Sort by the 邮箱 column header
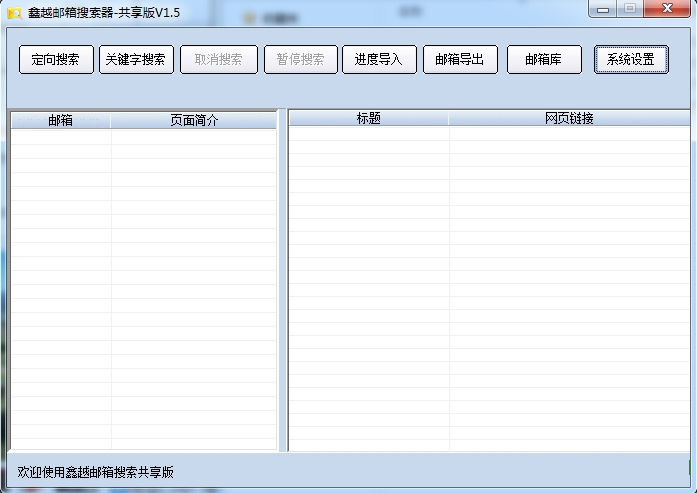Screen dimensions: 697x493 61,120
